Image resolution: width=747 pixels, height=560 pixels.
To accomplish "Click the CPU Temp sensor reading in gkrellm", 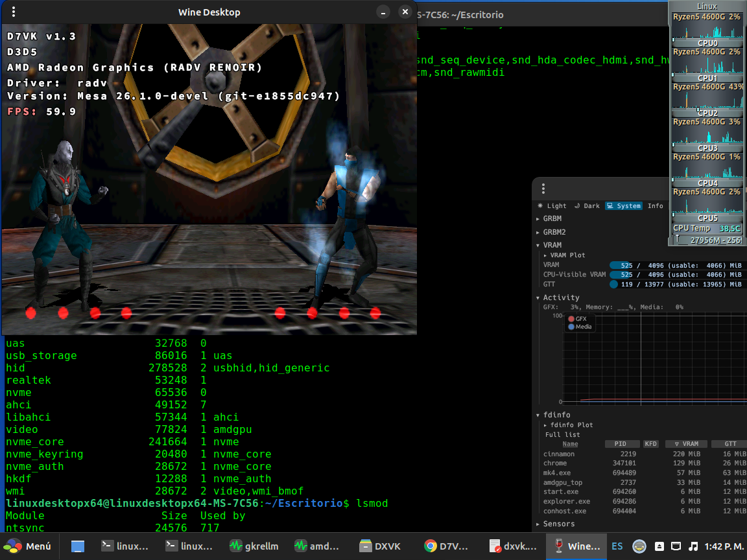I will click(707, 229).
